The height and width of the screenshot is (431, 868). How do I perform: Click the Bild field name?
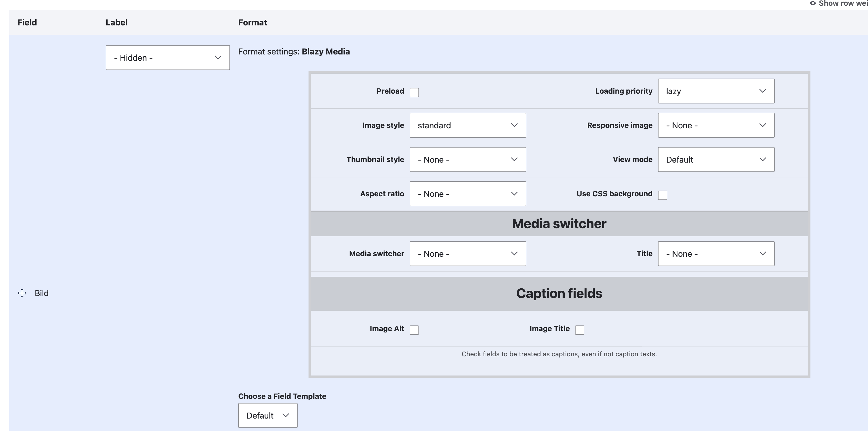click(x=41, y=293)
